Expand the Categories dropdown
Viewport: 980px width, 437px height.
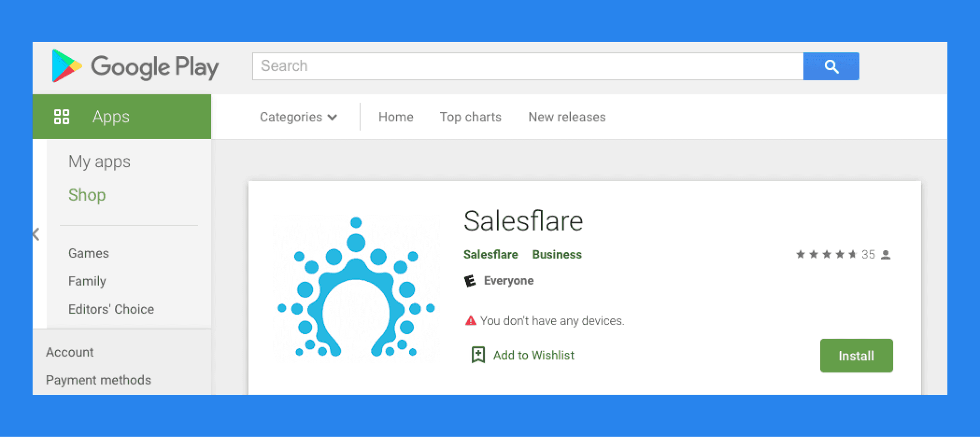299,117
